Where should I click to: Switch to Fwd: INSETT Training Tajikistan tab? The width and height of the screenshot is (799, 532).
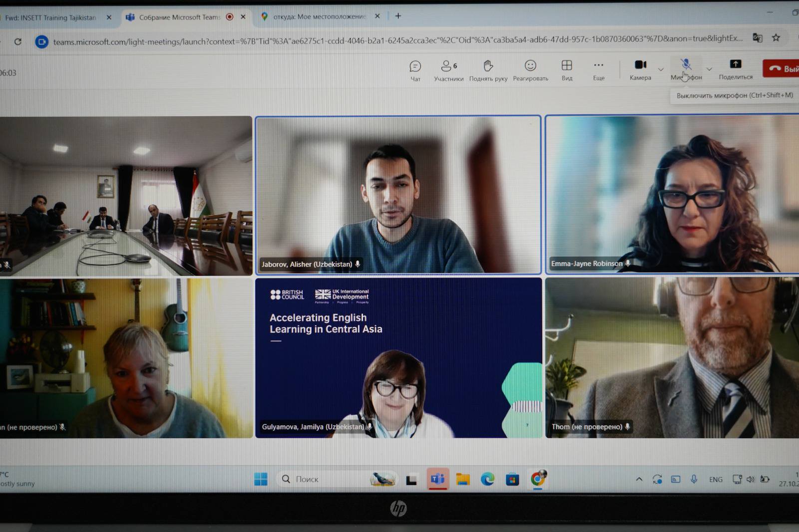point(51,17)
